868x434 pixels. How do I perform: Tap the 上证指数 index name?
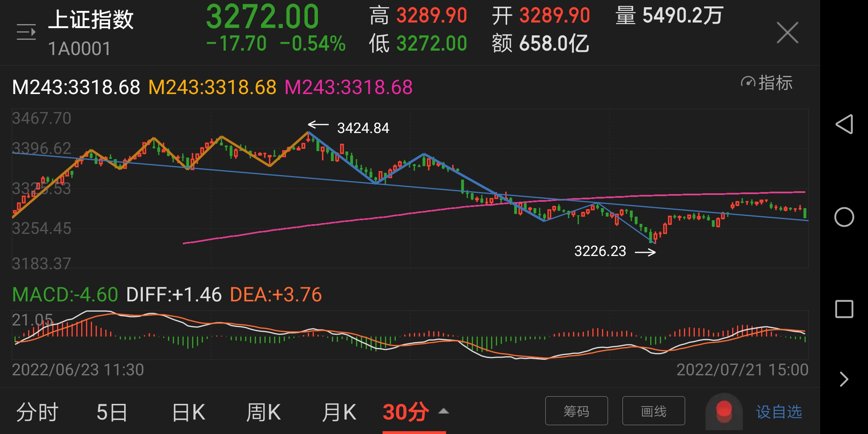click(91, 19)
